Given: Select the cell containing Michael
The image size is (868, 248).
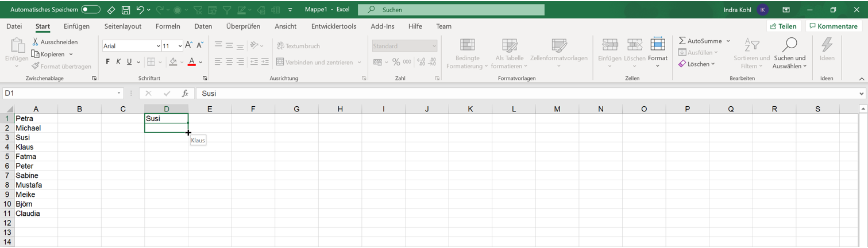Looking at the screenshot, I should [36, 128].
